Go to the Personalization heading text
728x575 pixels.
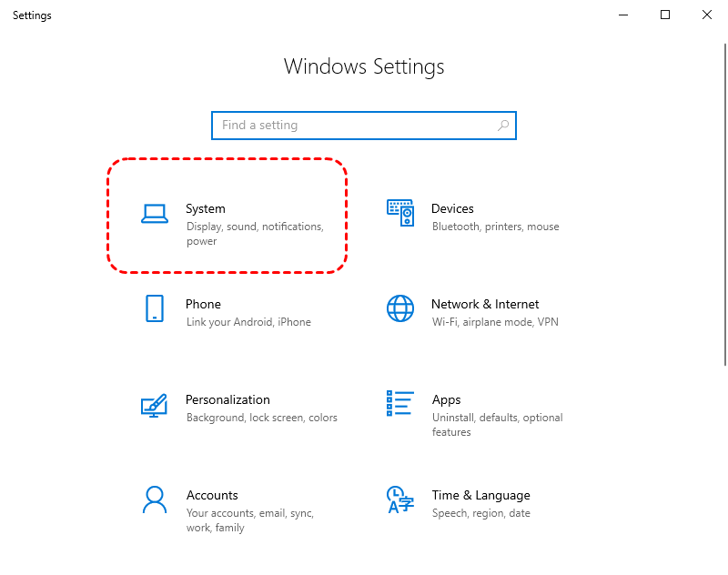(x=227, y=399)
